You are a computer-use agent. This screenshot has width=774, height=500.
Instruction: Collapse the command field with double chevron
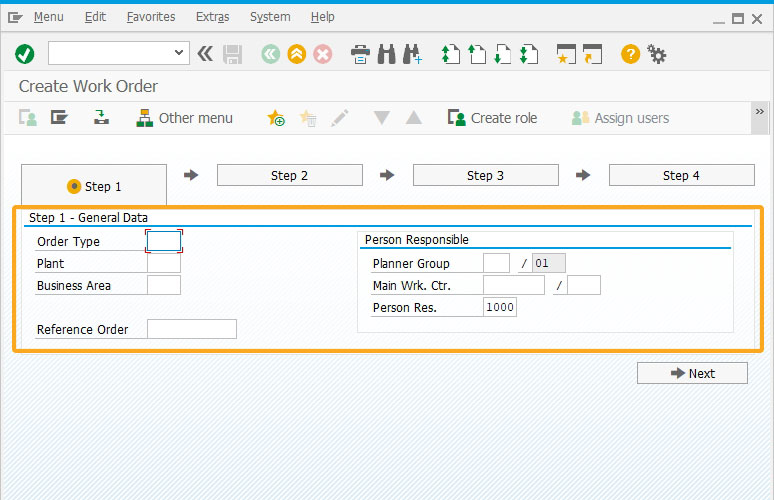[205, 53]
